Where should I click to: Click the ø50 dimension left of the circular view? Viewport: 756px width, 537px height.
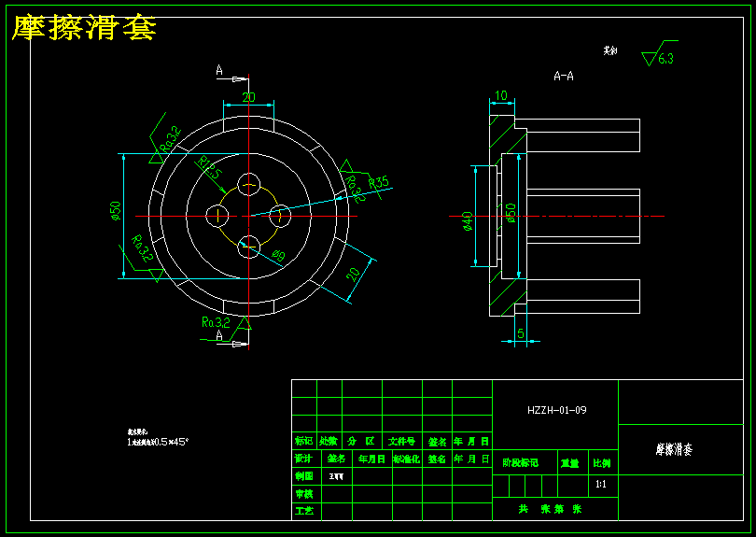click(x=115, y=211)
